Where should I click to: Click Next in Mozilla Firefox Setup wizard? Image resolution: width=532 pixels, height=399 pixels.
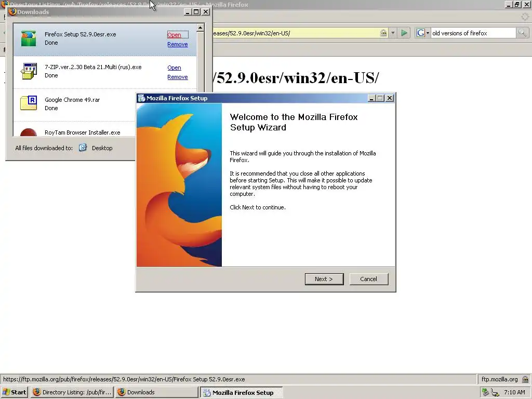tap(324, 279)
